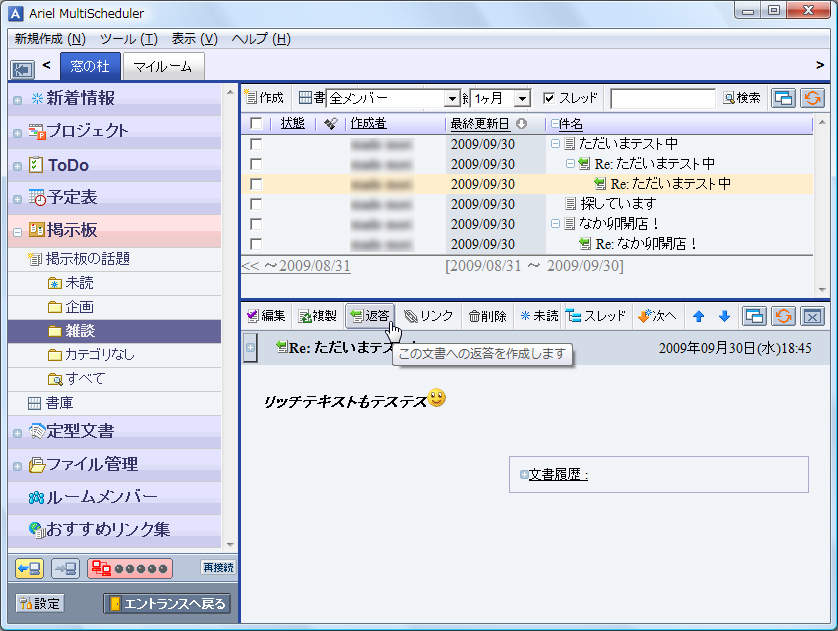Open the message in a separate window icon

757,315
